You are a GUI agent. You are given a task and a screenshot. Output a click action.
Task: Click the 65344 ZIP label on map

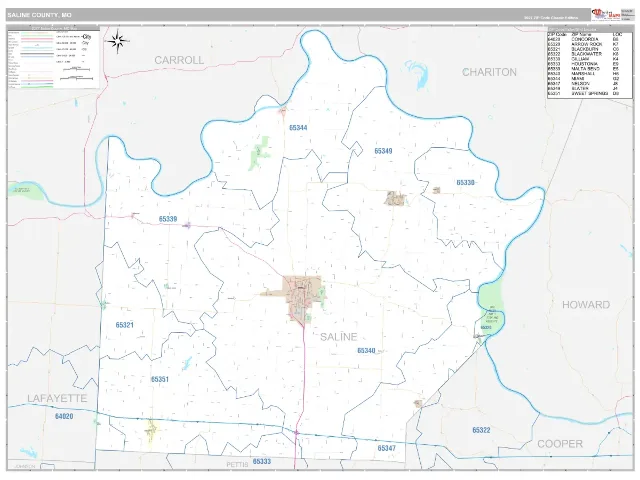298,128
